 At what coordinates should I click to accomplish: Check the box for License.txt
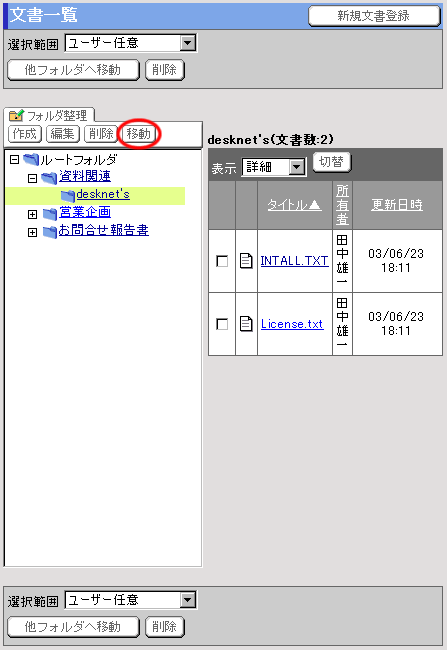(x=222, y=324)
